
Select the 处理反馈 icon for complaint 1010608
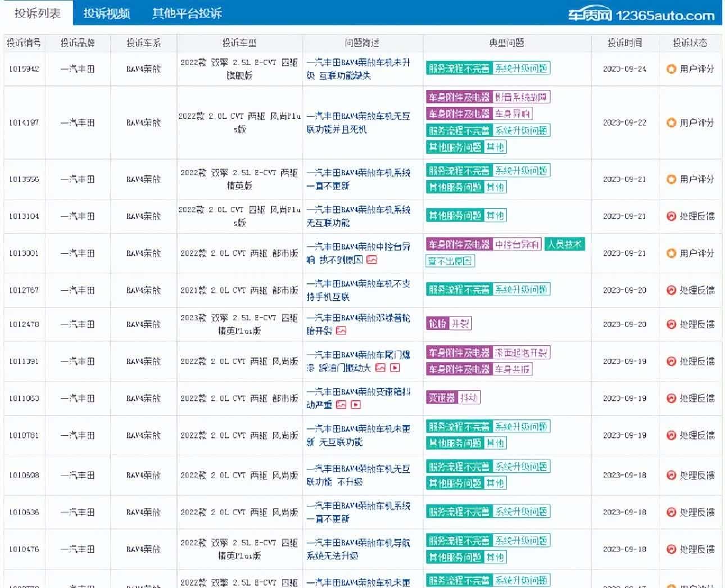coord(671,476)
